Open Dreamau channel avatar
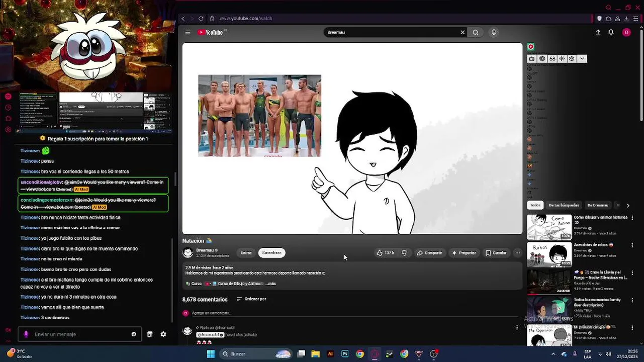 [188, 252]
